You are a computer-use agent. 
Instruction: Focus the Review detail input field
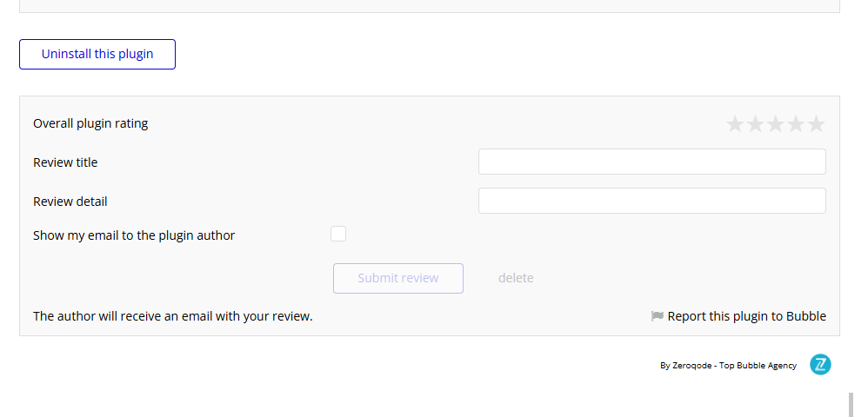tap(652, 201)
